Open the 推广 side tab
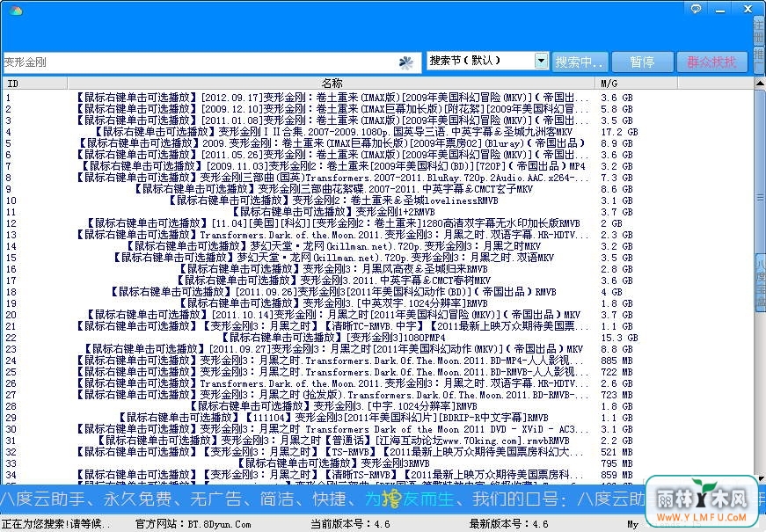The width and height of the screenshot is (766, 532). pos(760,59)
